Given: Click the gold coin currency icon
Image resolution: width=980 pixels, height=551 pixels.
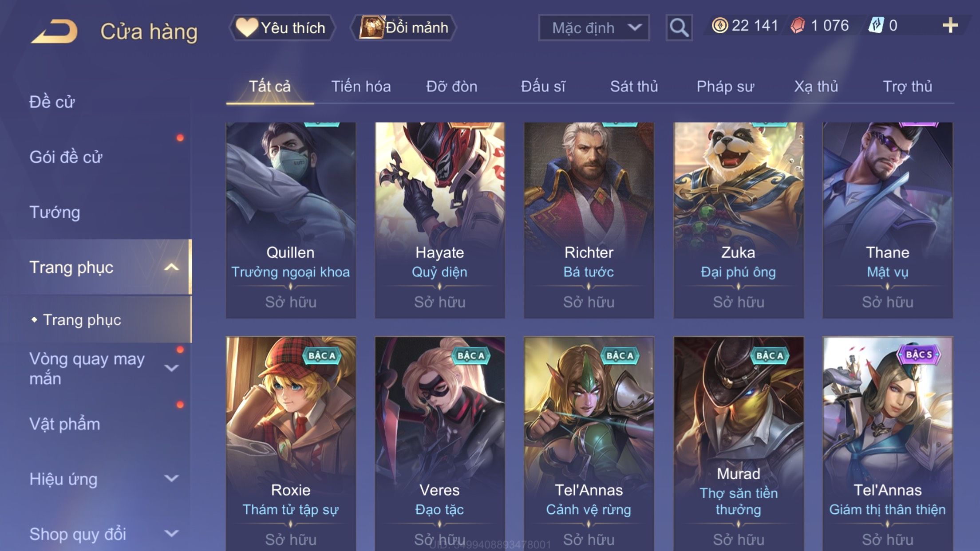Looking at the screenshot, I should pyautogui.click(x=719, y=25).
